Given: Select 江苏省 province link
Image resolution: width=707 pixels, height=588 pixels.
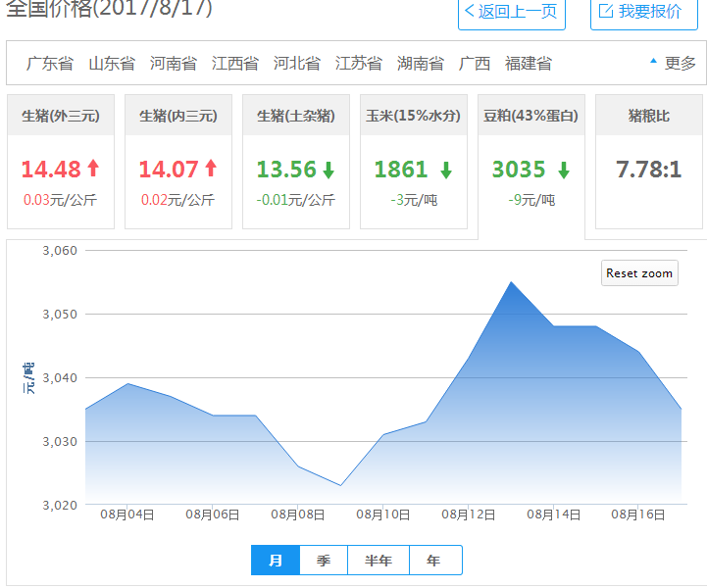Looking at the screenshot, I should click(x=359, y=64).
